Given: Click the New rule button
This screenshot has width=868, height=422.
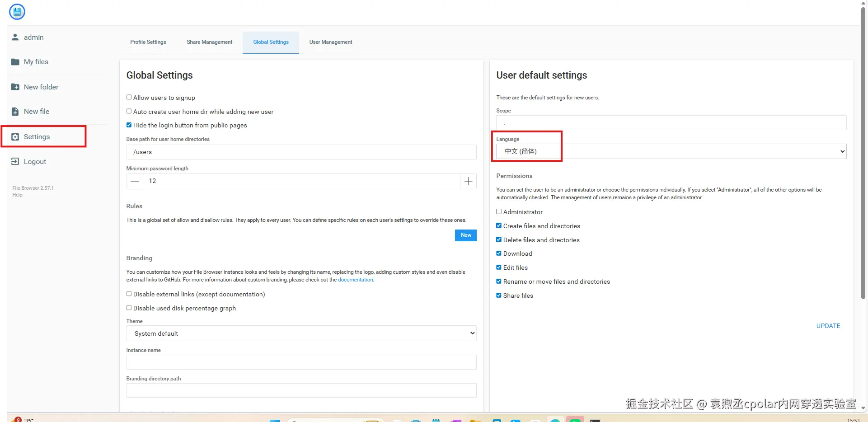Looking at the screenshot, I should click(466, 235).
